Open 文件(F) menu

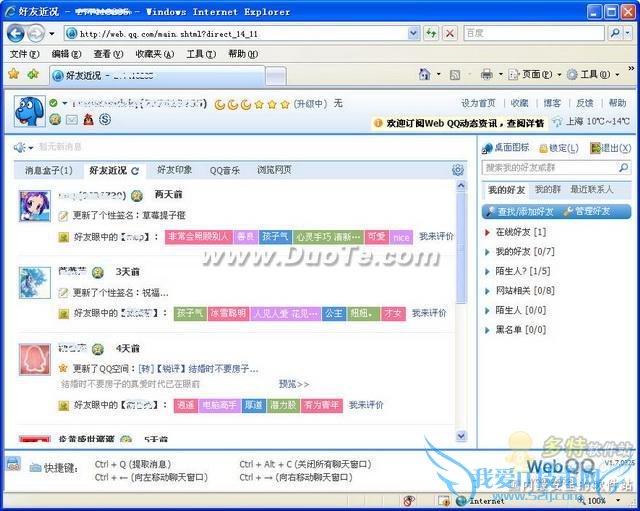pos(24,54)
